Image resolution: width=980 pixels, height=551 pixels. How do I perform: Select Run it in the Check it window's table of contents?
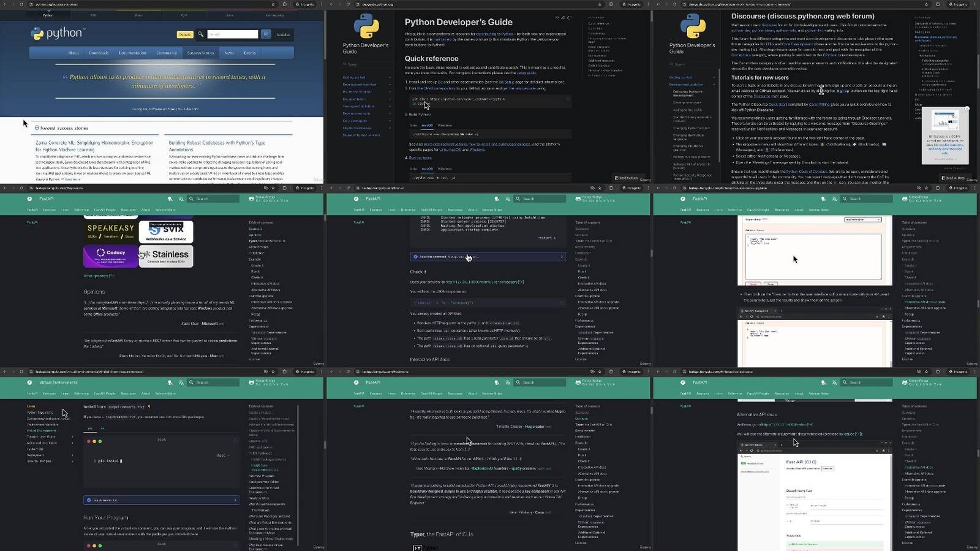click(582, 272)
